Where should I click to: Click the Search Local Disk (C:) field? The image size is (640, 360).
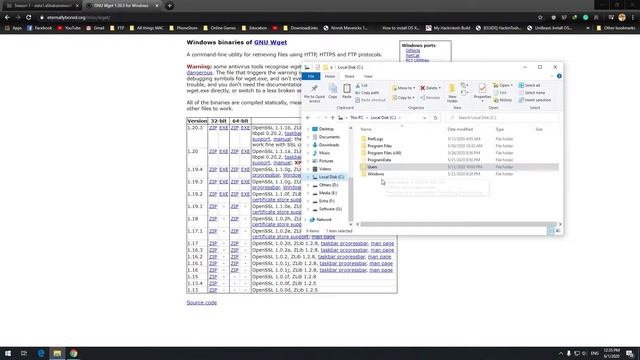click(x=502, y=118)
